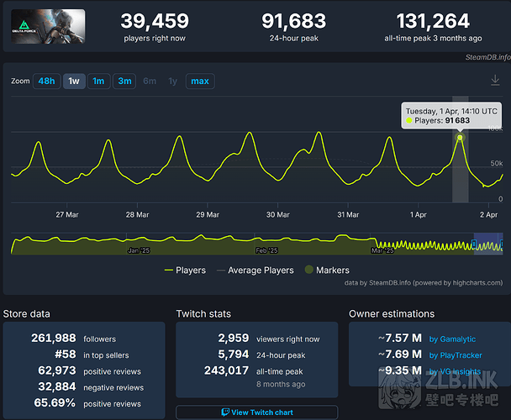The height and width of the screenshot is (420, 511).
Task: Open the View Twitch chart button
Action: pos(257,412)
